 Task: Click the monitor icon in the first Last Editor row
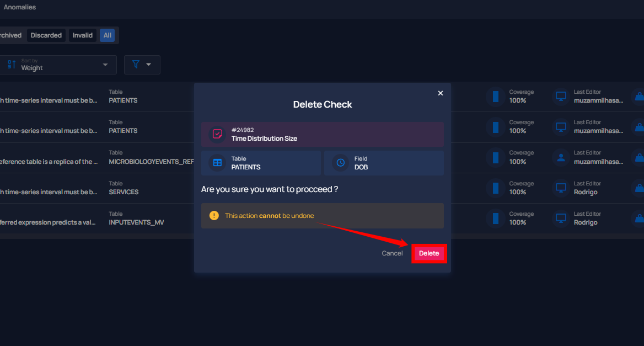point(561,97)
